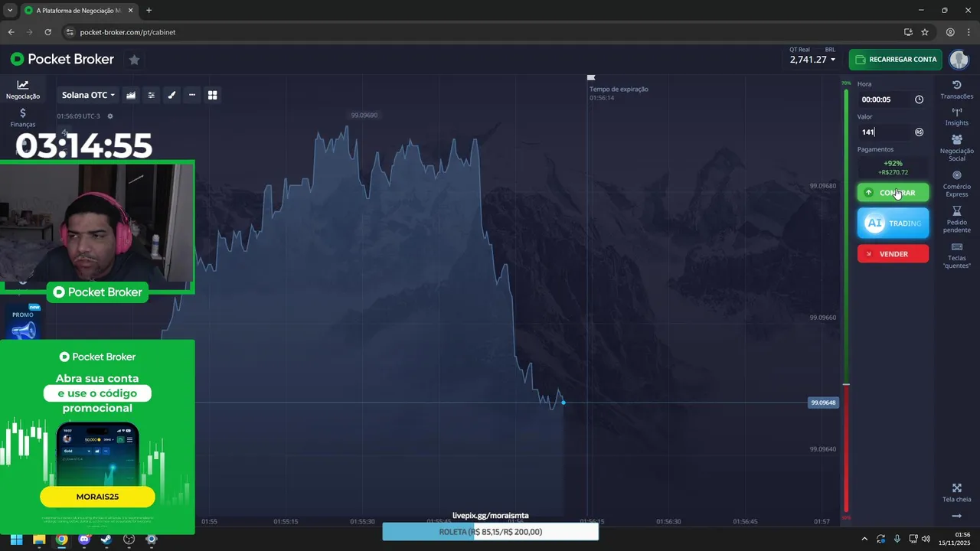The image size is (980, 551).
Task: Open the Insights panel
Action: [x=956, y=116]
